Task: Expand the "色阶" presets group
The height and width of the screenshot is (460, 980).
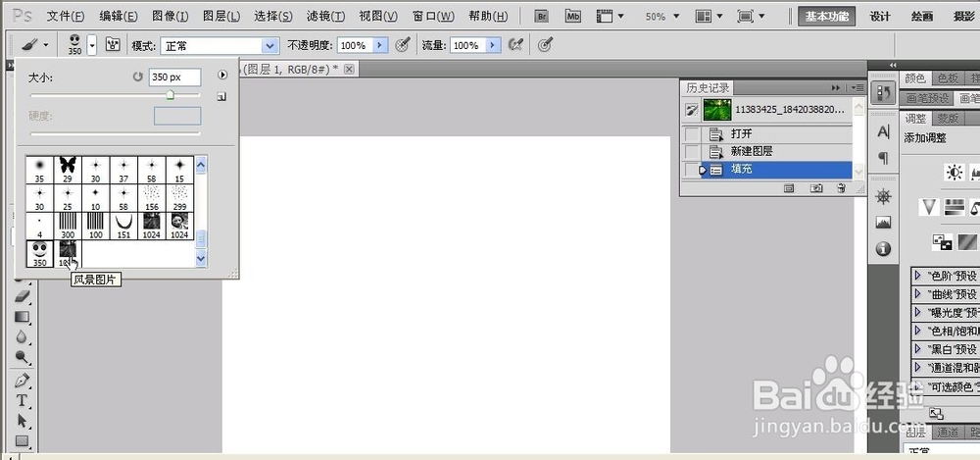Action: click(918, 276)
